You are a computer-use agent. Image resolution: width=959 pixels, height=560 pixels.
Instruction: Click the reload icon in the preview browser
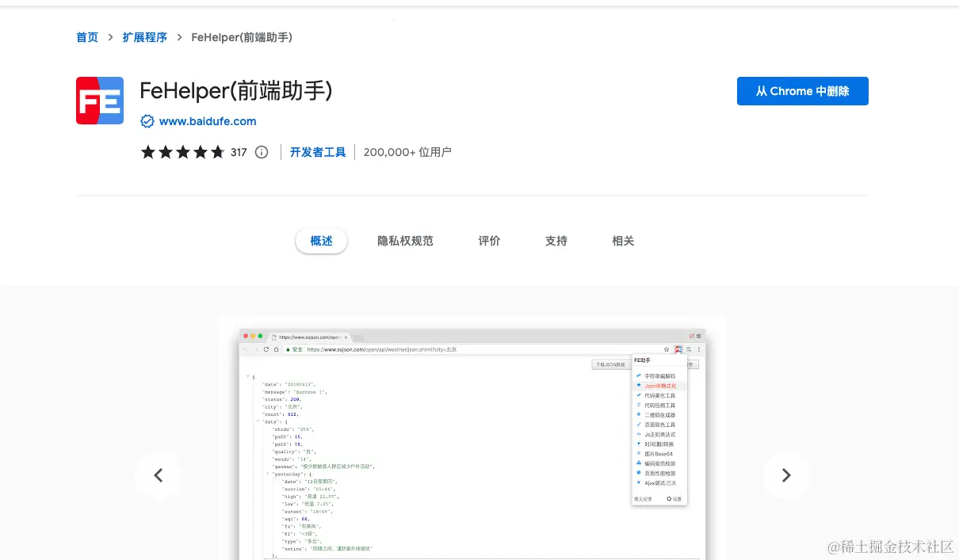pyautogui.click(x=266, y=349)
